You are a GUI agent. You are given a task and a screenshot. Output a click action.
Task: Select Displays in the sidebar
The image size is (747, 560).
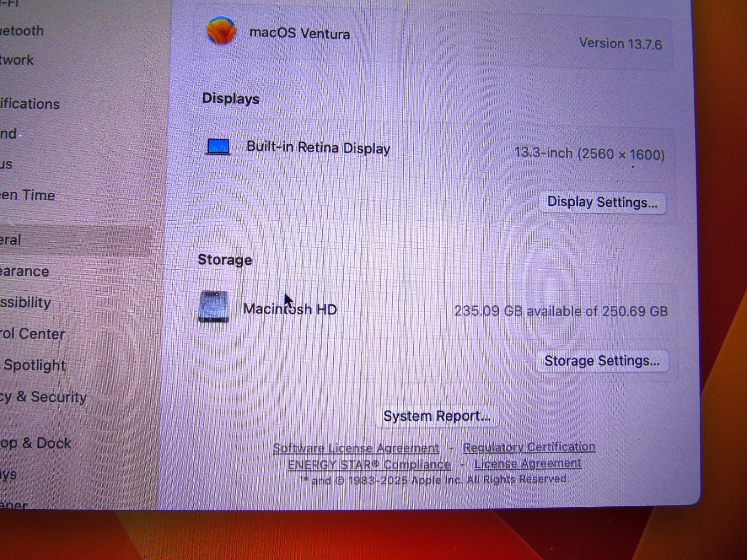pyautogui.click(x=8, y=475)
